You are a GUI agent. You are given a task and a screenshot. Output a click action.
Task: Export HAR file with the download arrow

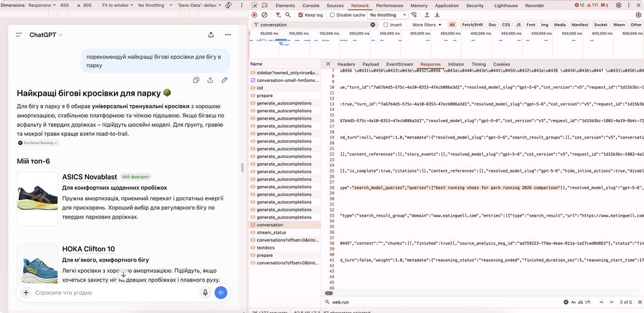(437, 15)
